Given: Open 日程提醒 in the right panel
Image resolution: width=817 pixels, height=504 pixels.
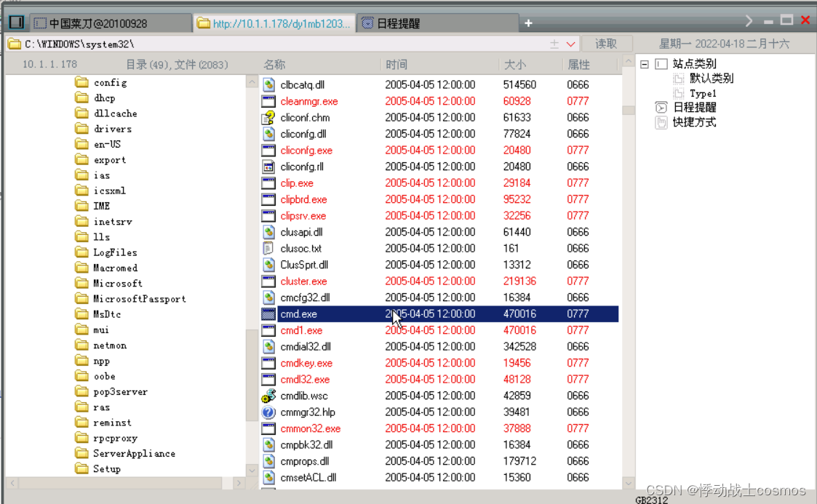Looking at the screenshot, I should [695, 107].
